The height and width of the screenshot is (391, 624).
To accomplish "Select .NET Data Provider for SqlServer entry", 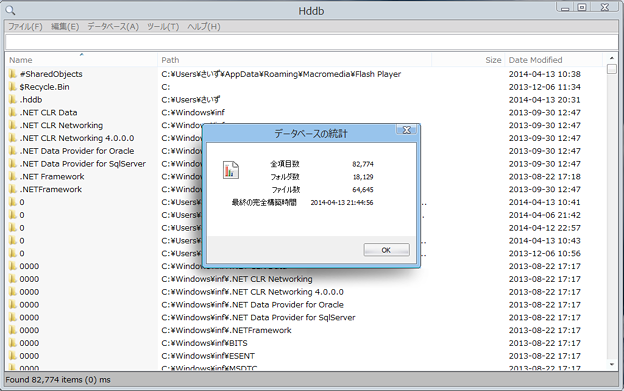I will 82,164.
